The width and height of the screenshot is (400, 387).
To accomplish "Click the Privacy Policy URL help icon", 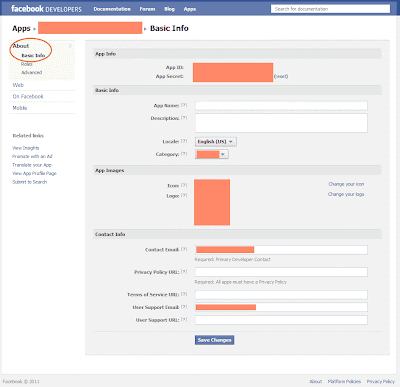I will pyautogui.click(x=184, y=272).
